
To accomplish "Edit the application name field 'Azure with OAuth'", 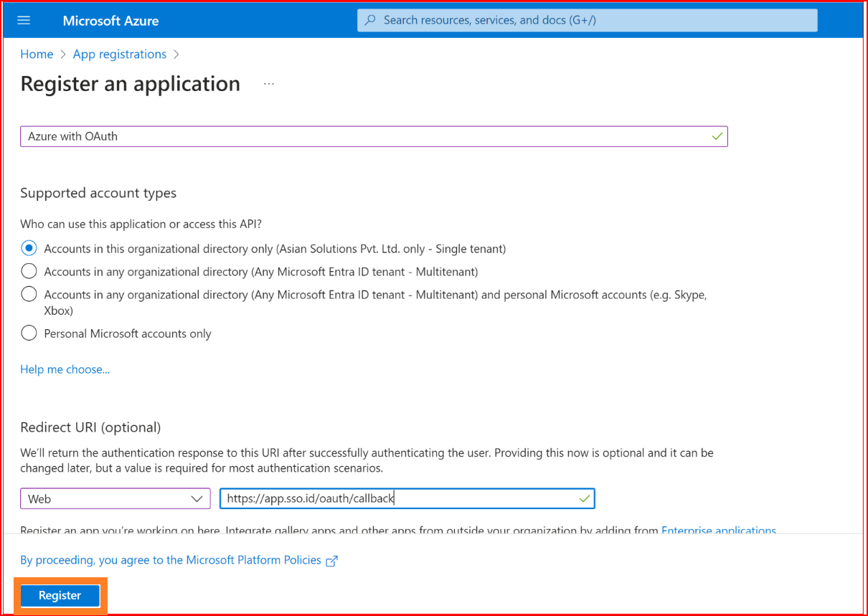I will tap(374, 136).
